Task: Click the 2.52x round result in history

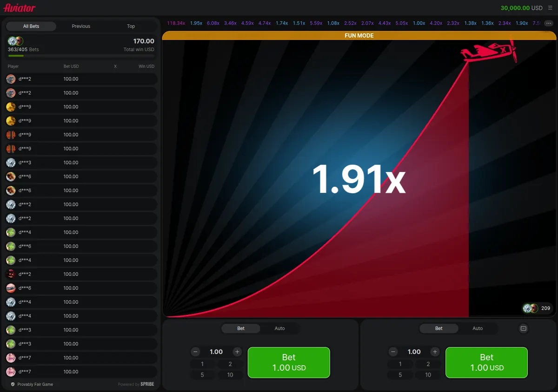Action: 350,23
